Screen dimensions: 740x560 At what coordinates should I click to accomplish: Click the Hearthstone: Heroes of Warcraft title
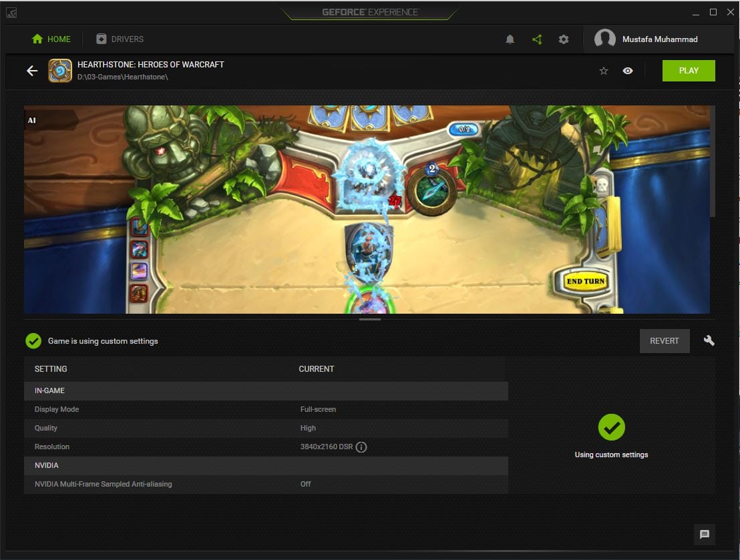150,65
